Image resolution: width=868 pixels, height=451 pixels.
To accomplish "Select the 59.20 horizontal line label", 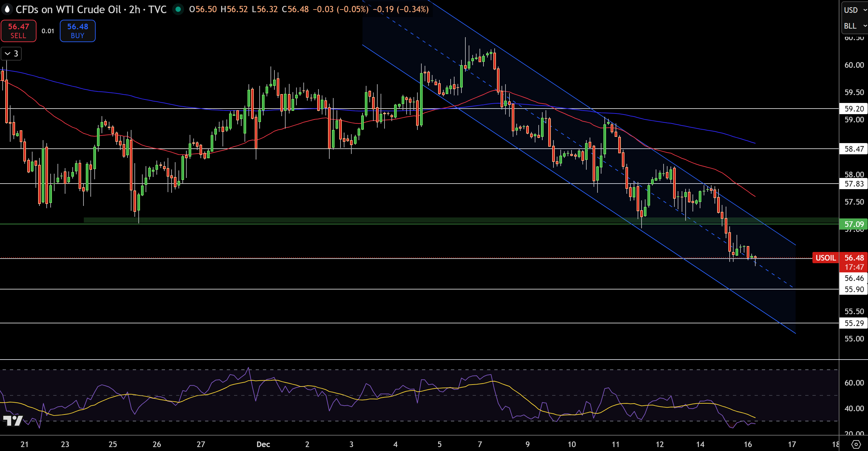I will pyautogui.click(x=854, y=109).
